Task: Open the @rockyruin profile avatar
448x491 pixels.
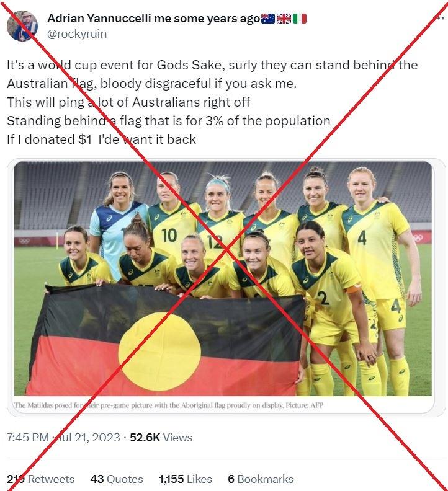Action: pyautogui.click(x=22, y=26)
